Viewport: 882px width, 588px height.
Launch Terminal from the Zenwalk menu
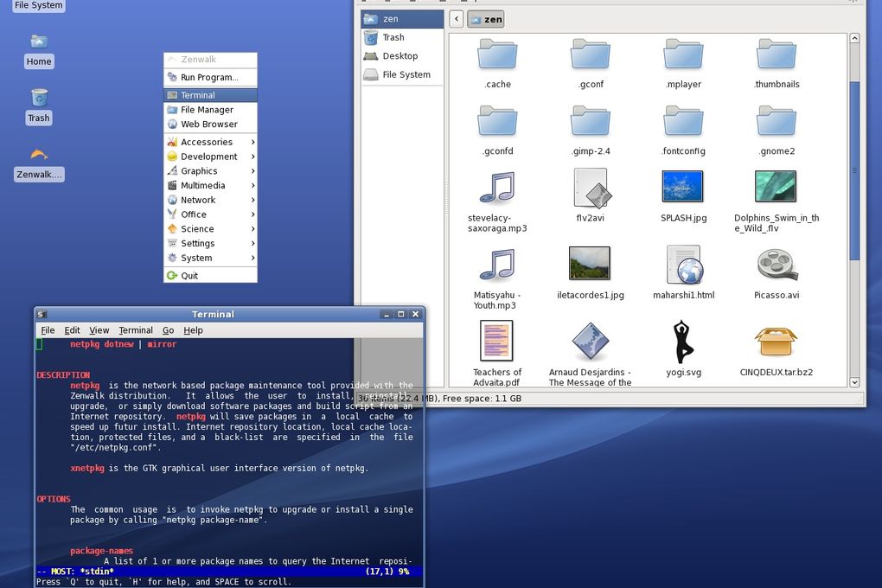point(211,95)
